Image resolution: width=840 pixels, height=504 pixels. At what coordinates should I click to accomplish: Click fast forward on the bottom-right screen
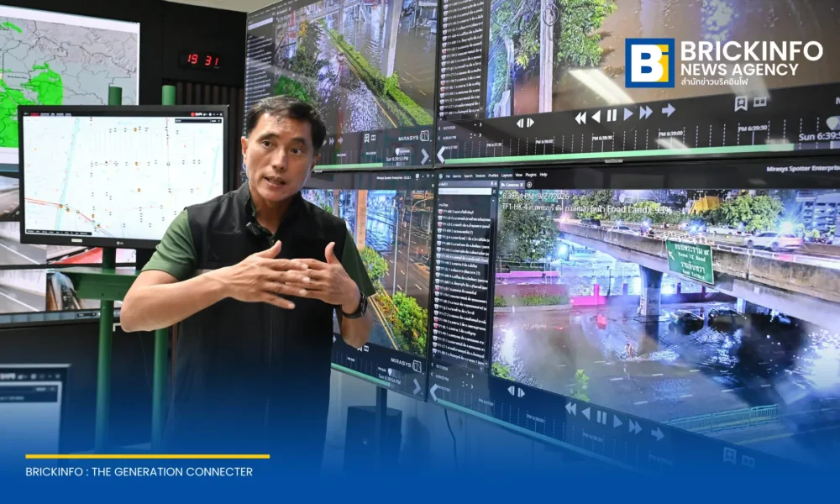pyautogui.click(x=635, y=427)
